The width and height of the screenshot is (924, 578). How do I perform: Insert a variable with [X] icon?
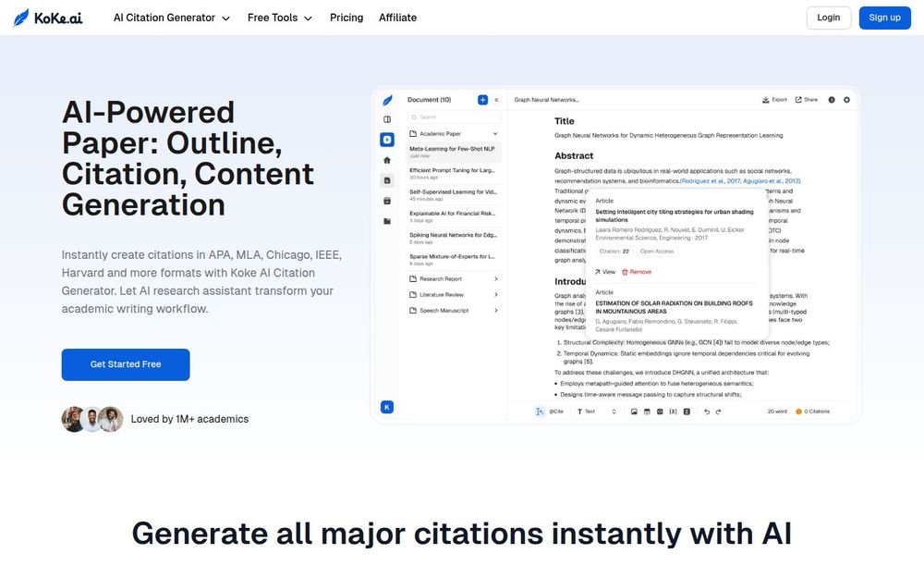tap(673, 412)
